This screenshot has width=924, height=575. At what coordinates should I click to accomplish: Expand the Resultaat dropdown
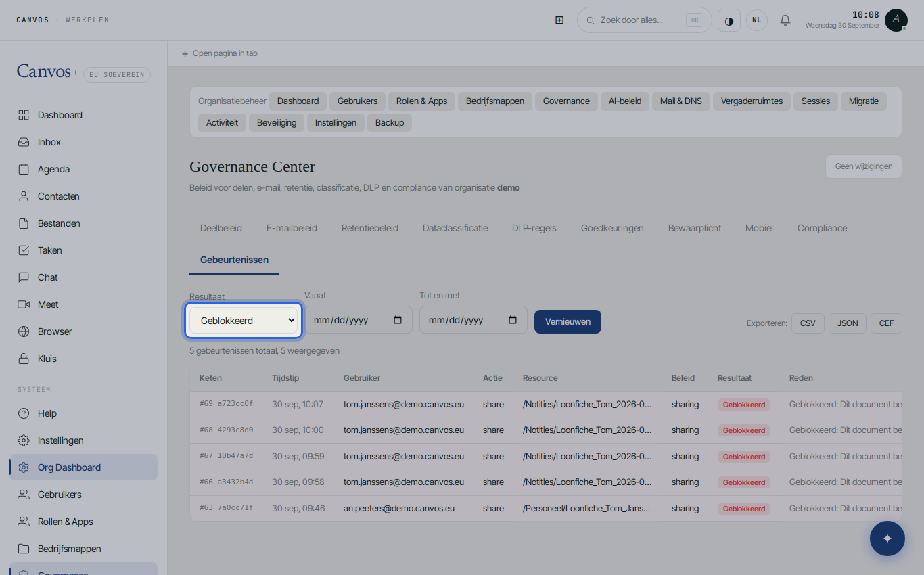pyautogui.click(x=244, y=320)
